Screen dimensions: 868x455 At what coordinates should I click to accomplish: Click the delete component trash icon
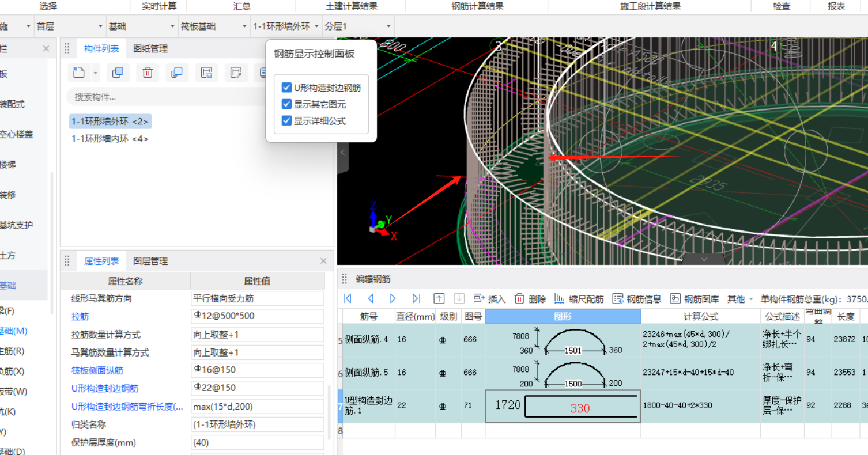pyautogui.click(x=148, y=73)
